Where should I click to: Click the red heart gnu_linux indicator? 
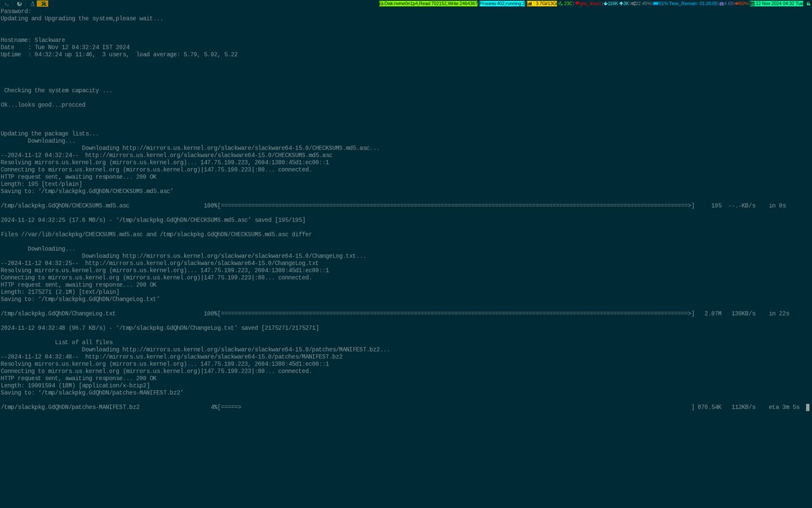coord(588,3)
